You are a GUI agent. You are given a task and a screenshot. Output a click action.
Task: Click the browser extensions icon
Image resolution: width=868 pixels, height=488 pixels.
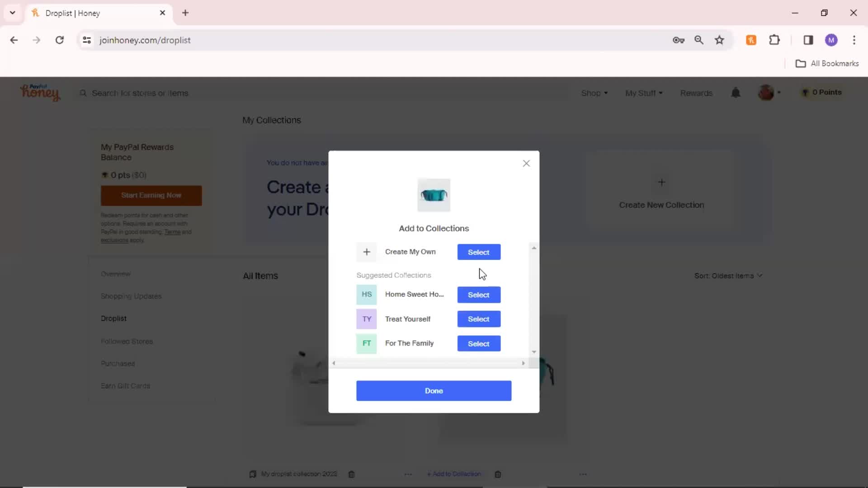774,40
